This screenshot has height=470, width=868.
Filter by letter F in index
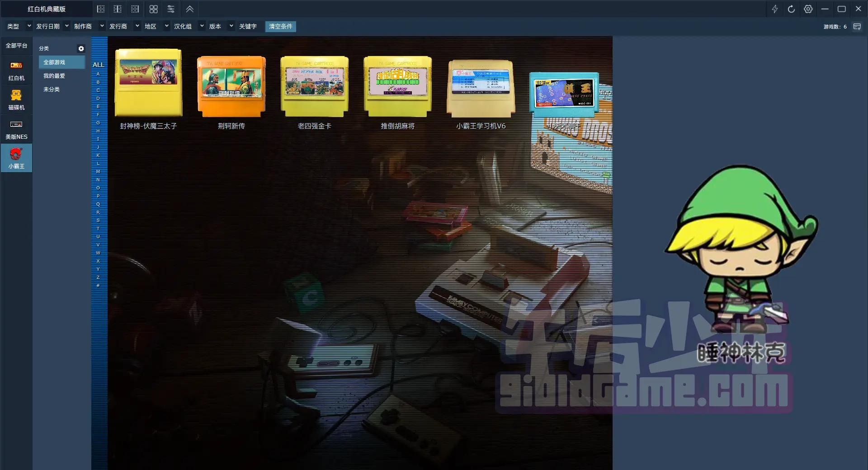pos(98,115)
